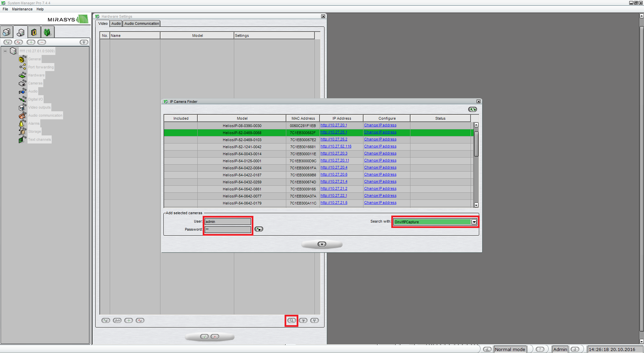Collapse the ffff server tree node

5,51
